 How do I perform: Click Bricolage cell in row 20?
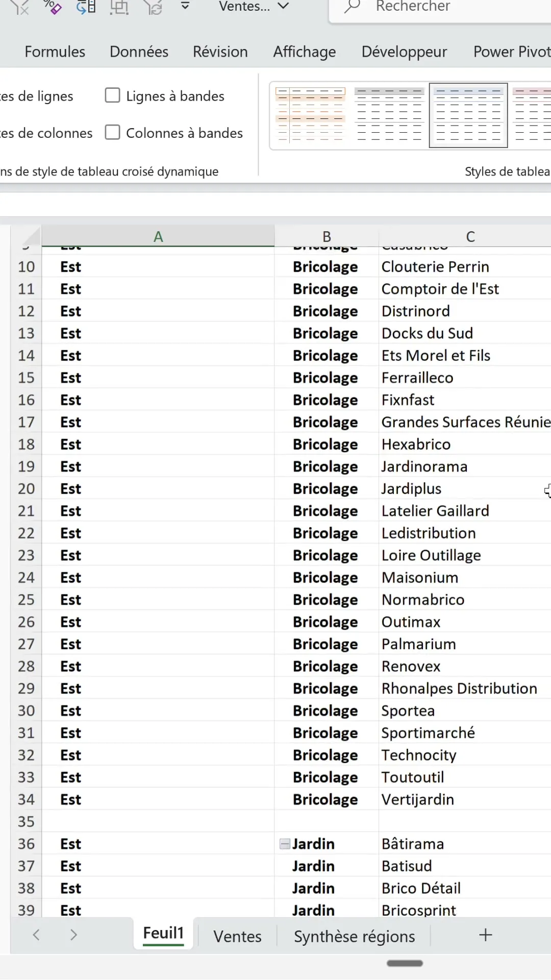point(325,488)
